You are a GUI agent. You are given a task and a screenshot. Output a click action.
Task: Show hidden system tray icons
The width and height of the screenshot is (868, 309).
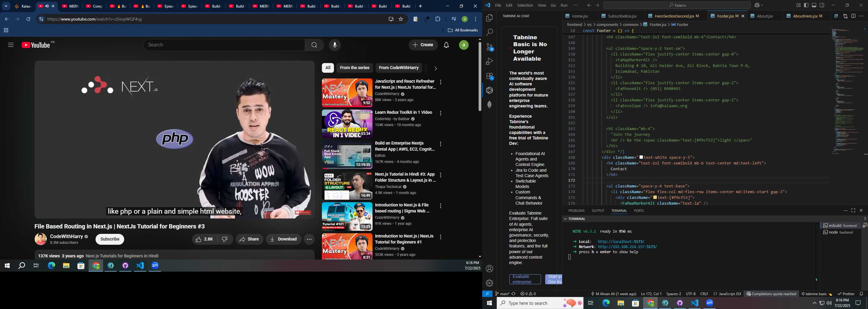pos(814,303)
